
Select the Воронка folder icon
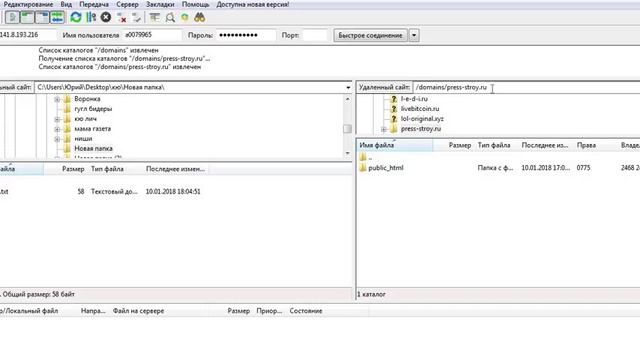click(67, 99)
